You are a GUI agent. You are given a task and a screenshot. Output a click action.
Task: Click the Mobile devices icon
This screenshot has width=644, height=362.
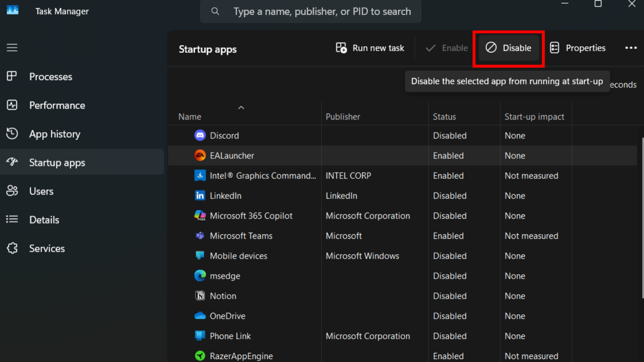200,255
